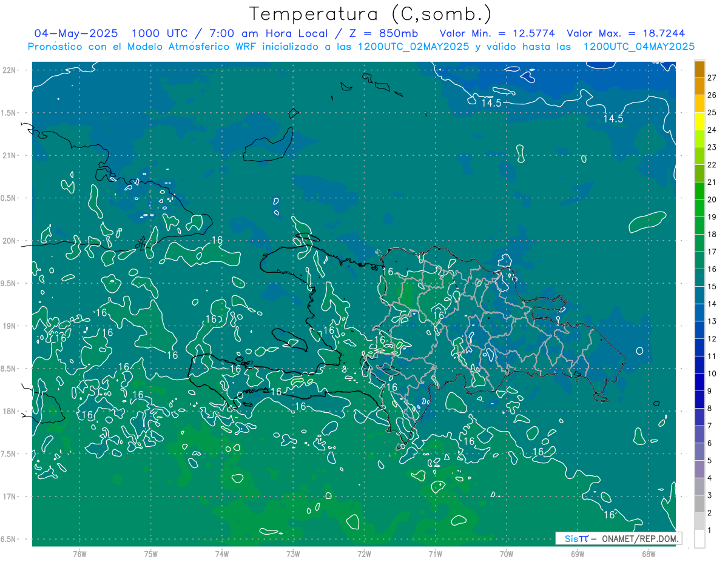Click the '68W' longitude axis label

pos(649,554)
